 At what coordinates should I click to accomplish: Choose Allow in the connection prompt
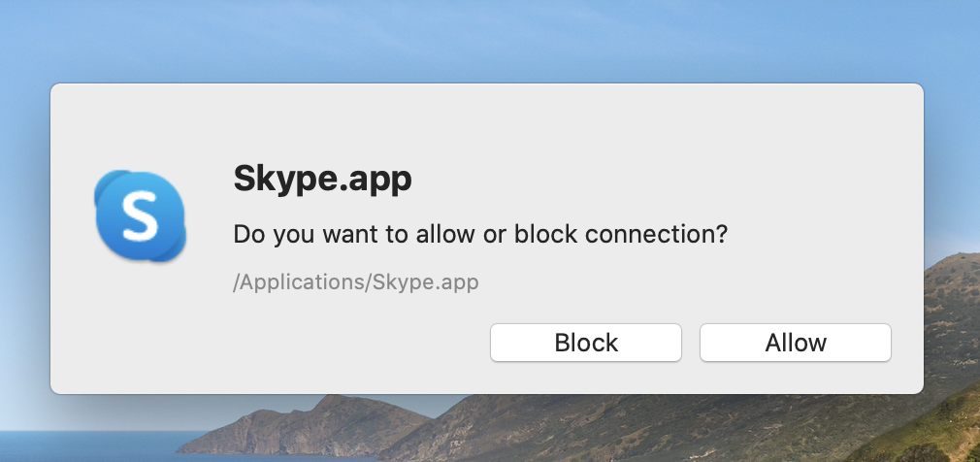[x=795, y=343]
